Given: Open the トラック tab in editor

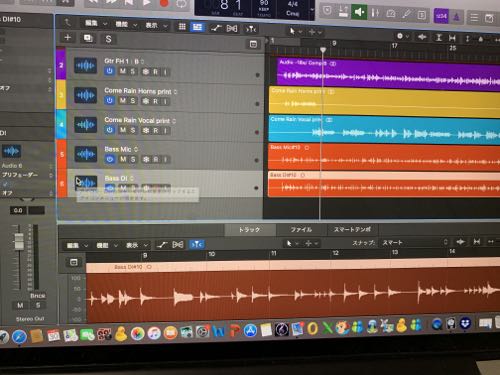Looking at the screenshot, I should coord(249,229).
